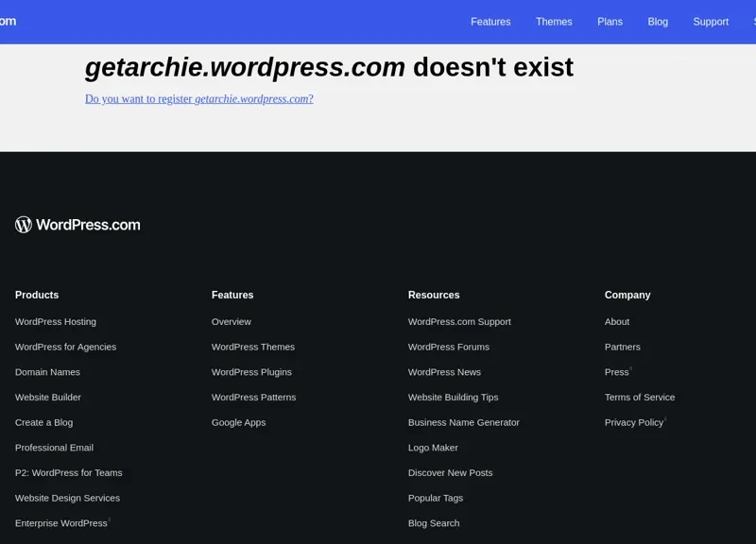This screenshot has height=544, width=756.
Task: Read WordPress News link
Action: pyautogui.click(x=444, y=372)
